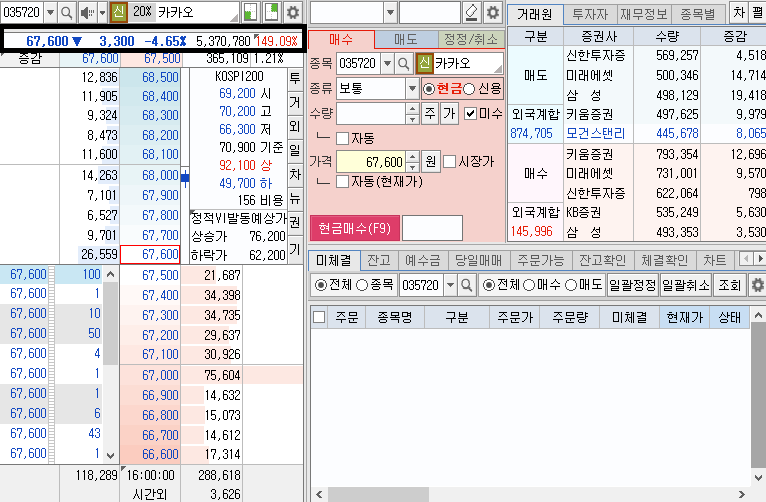This screenshot has width=766, height=502.
Task: Select ask price 68,000 in order book
Action: pyautogui.click(x=150, y=175)
